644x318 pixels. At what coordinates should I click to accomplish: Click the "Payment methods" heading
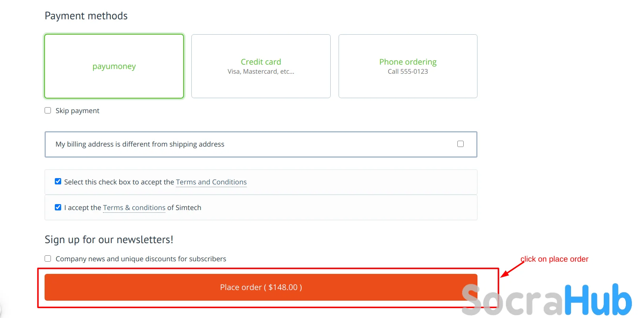[x=86, y=16]
